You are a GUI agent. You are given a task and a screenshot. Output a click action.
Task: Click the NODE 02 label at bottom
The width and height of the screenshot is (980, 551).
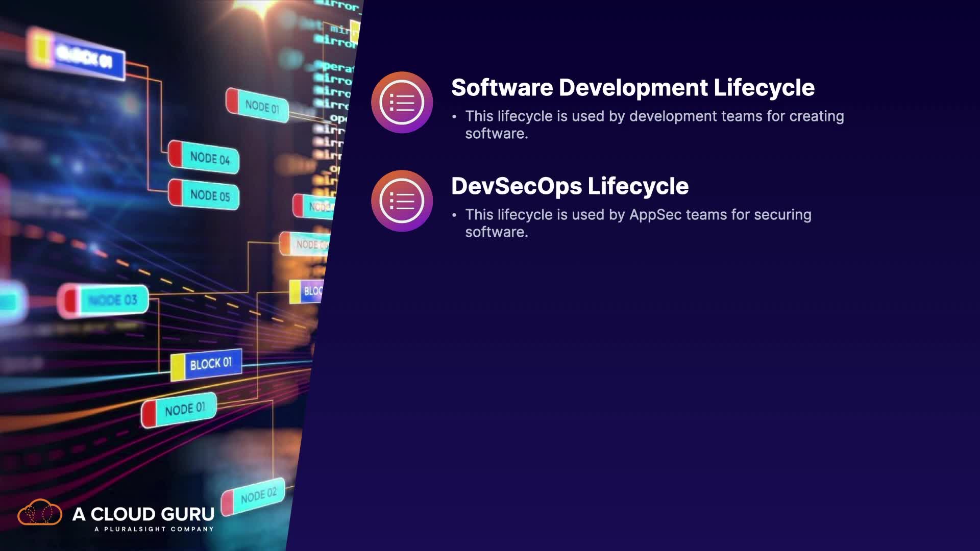point(254,495)
